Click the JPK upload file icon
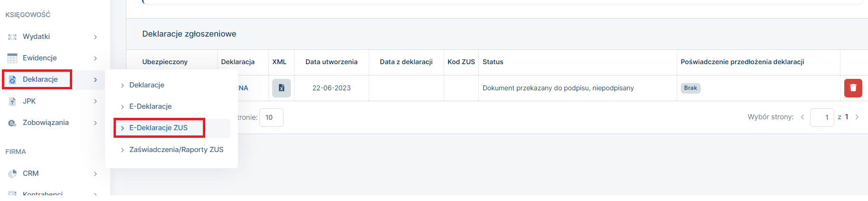Viewport: 868px width, 201px height. pos(12,101)
